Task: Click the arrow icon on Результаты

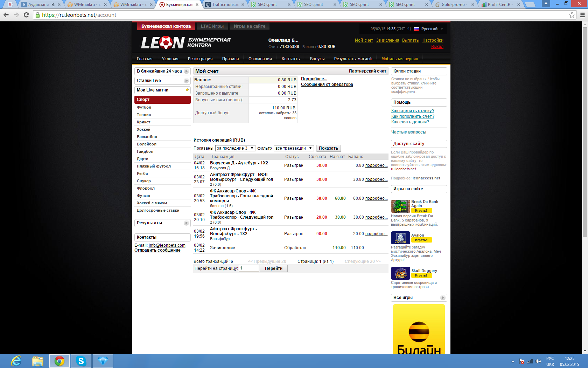Action: click(186, 223)
